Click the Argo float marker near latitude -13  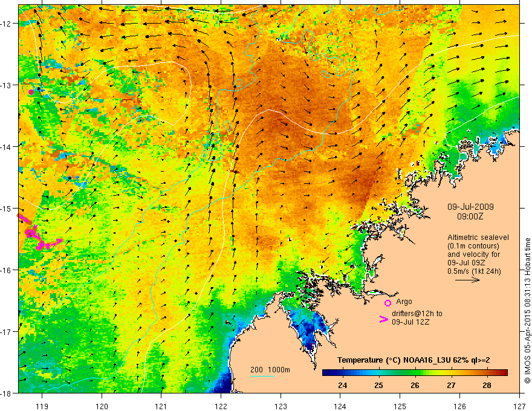pos(31,92)
